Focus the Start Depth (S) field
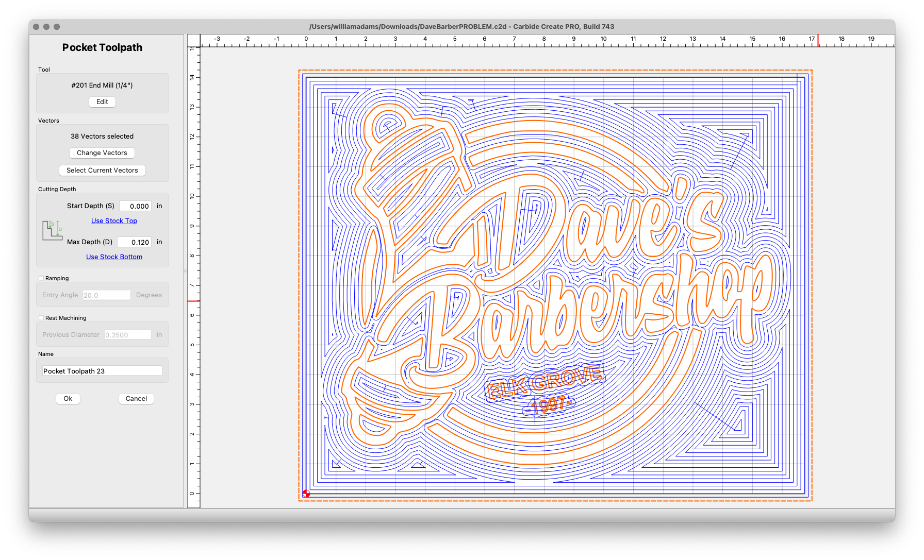This screenshot has width=924, height=560. pyautogui.click(x=135, y=206)
